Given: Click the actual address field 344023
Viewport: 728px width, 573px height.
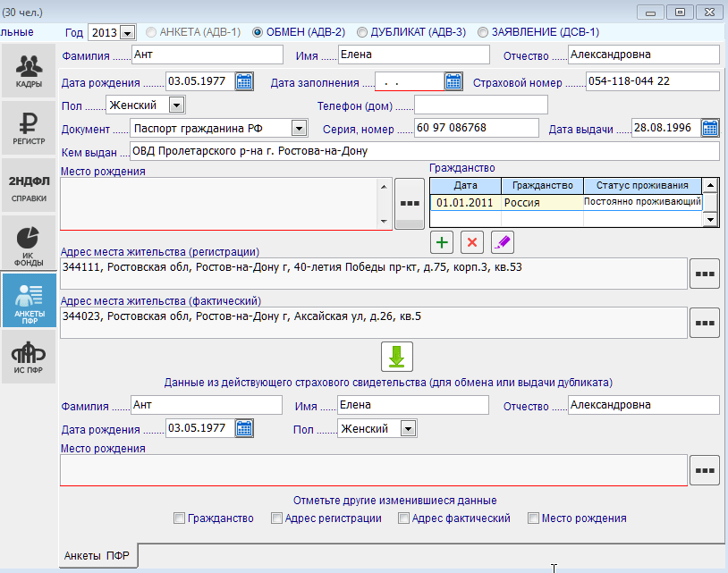Looking at the screenshot, I should tap(374, 323).
